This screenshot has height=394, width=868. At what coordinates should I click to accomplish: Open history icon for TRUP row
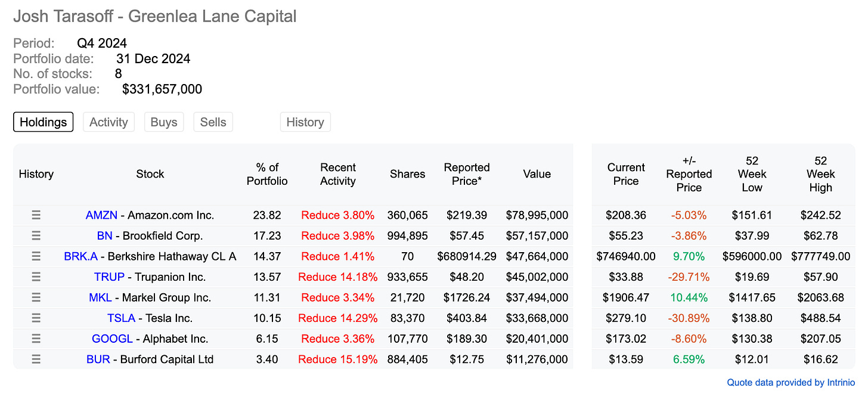pos(36,277)
